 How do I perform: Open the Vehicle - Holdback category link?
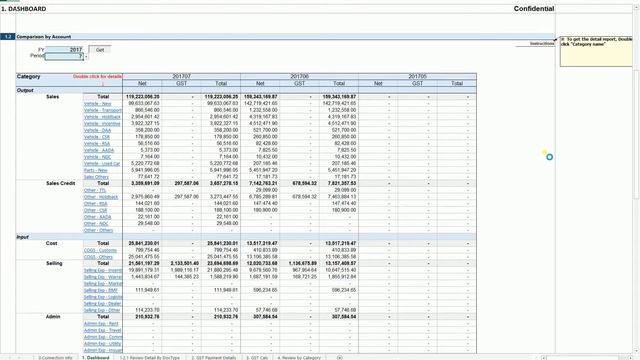coord(102,117)
